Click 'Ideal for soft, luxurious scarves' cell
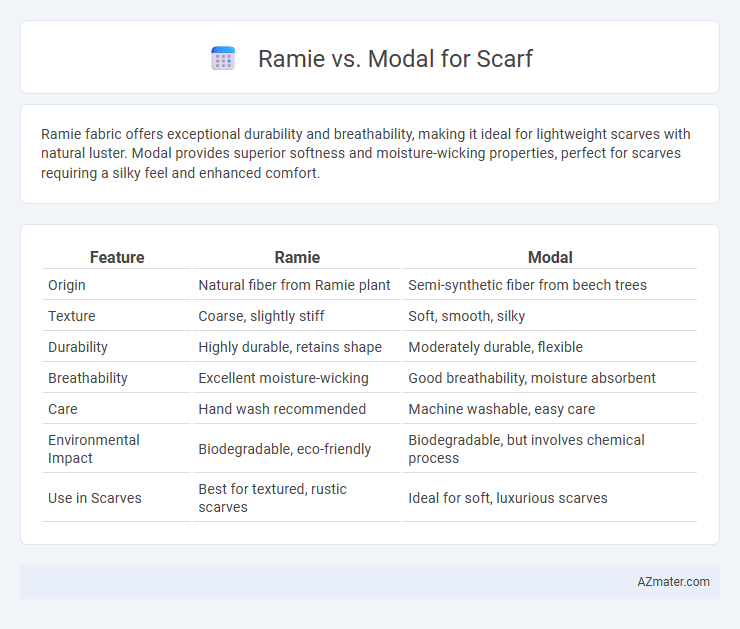740x629 pixels. [507, 498]
